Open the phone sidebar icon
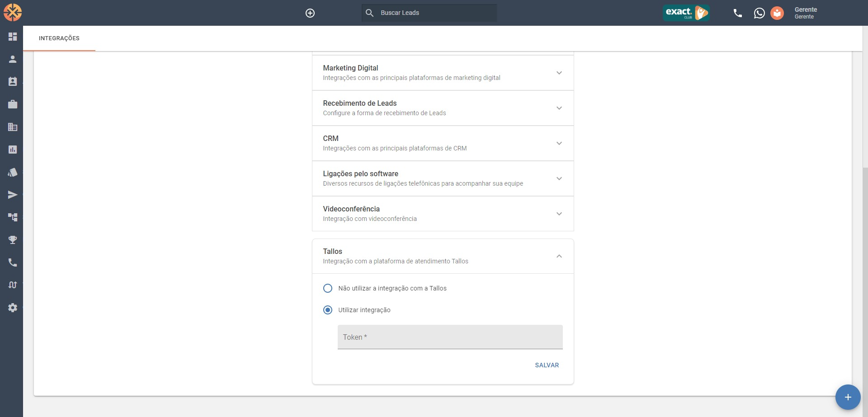 point(13,262)
